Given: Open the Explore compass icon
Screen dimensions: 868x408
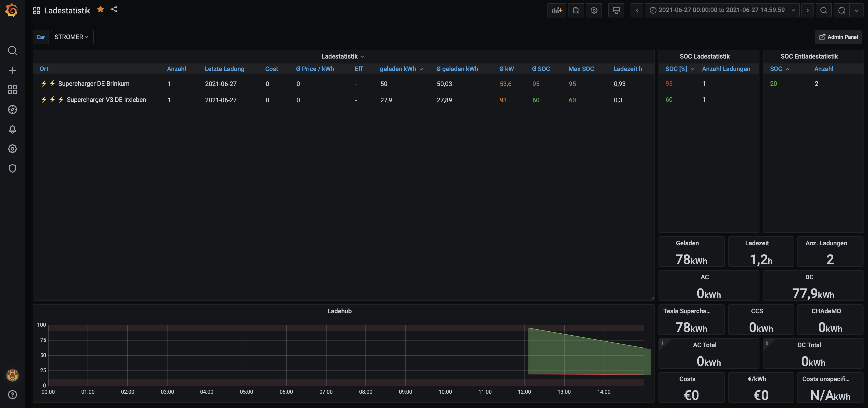Looking at the screenshot, I should pos(13,109).
